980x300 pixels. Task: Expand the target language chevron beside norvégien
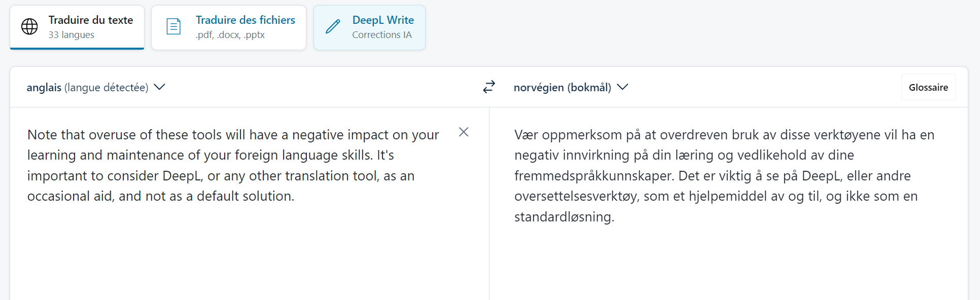point(622,87)
